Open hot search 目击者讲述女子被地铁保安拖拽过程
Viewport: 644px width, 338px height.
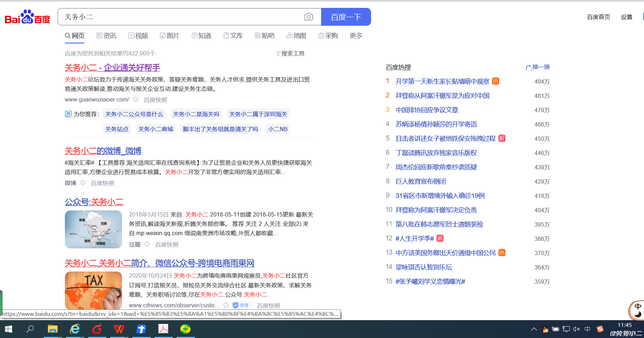click(446, 139)
